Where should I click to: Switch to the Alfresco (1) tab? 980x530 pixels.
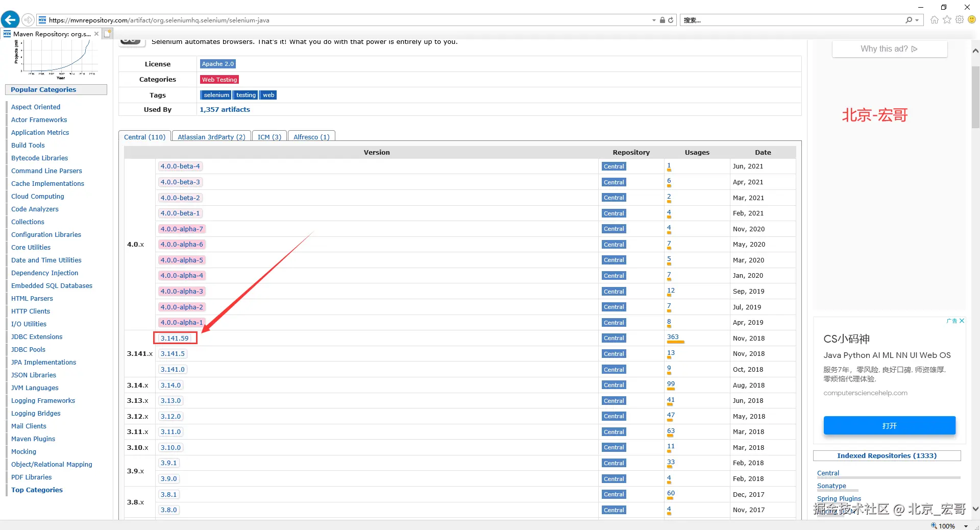(x=311, y=137)
